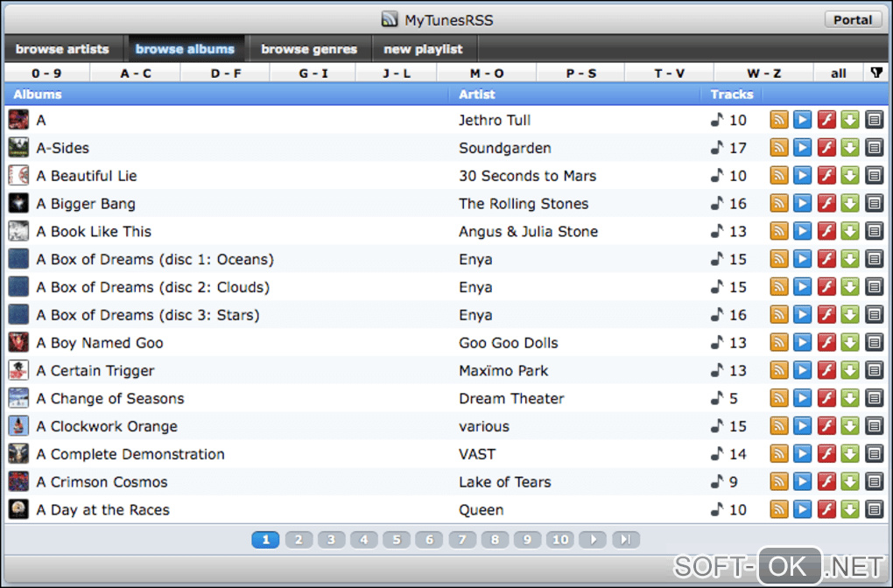Screen dimensions: 893x588
Task: Play the A Book Like This album
Action: point(803,231)
